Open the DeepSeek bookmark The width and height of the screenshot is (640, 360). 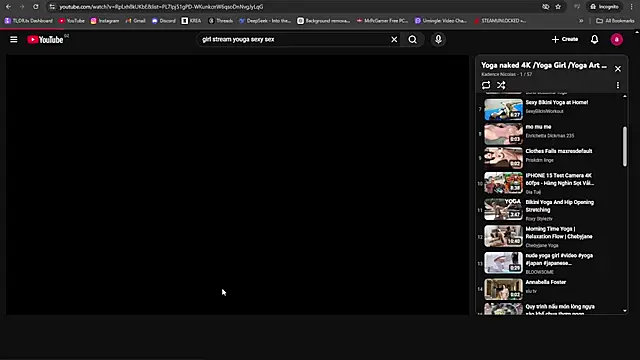(x=265, y=21)
